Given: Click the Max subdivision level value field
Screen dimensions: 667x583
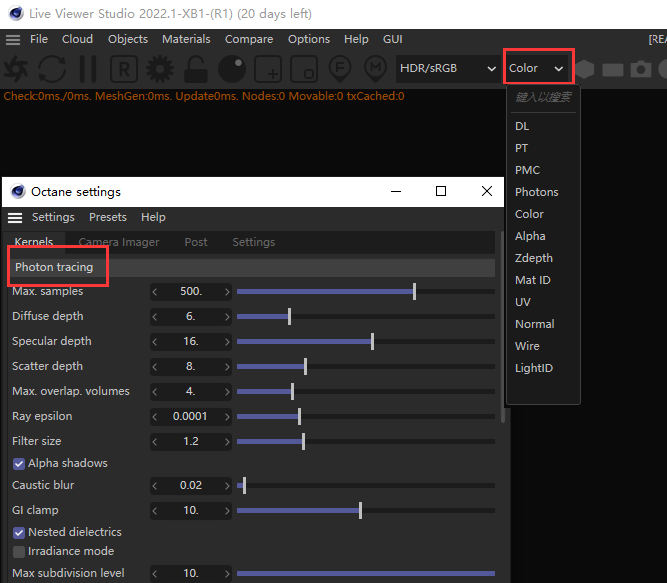Looking at the screenshot, I should click(191, 573).
